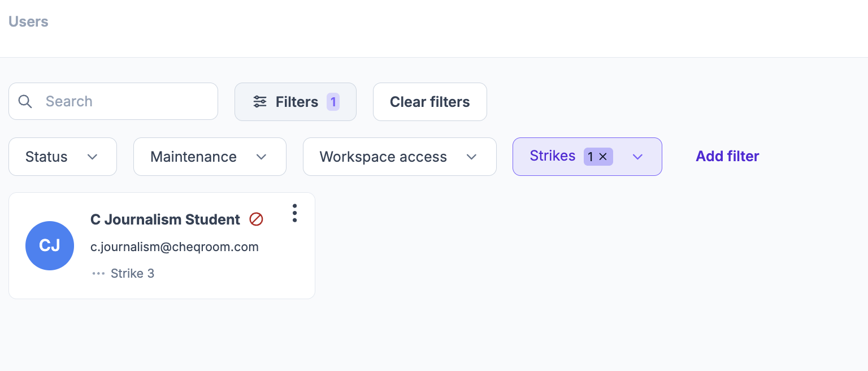Toggle the Filters button
Image resolution: width=868 pixels, height=371 pixels.
(x=296, y=102)
